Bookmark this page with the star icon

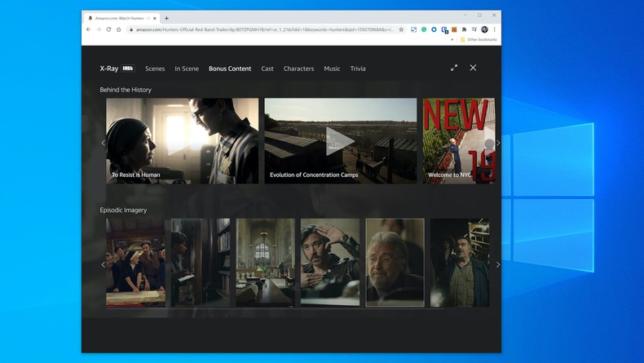tap(401, 29)
